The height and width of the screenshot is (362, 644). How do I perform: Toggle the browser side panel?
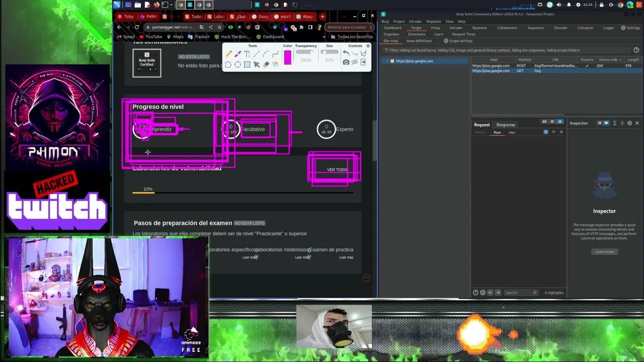[x=310, y=27]
